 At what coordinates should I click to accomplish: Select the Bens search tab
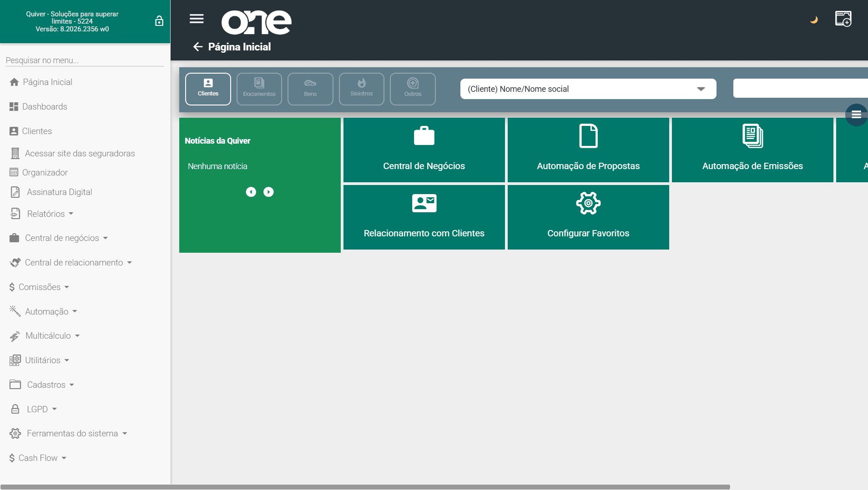click(x=310, y=89)
